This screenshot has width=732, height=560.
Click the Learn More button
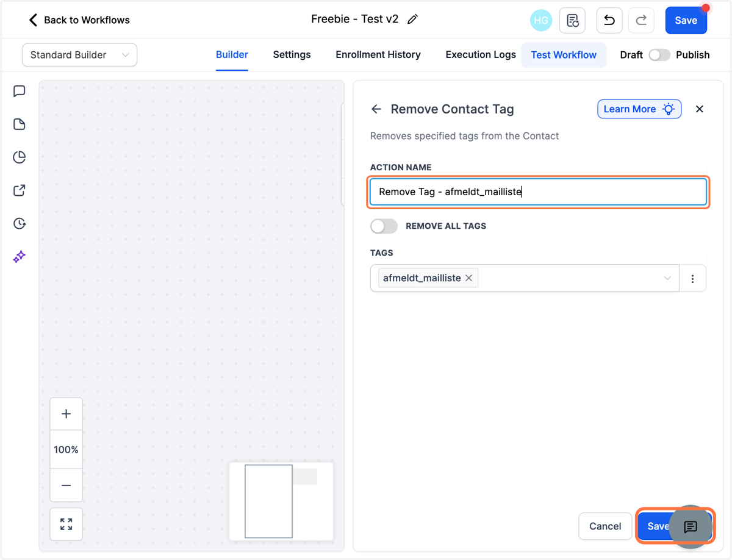tap(639, 109)
